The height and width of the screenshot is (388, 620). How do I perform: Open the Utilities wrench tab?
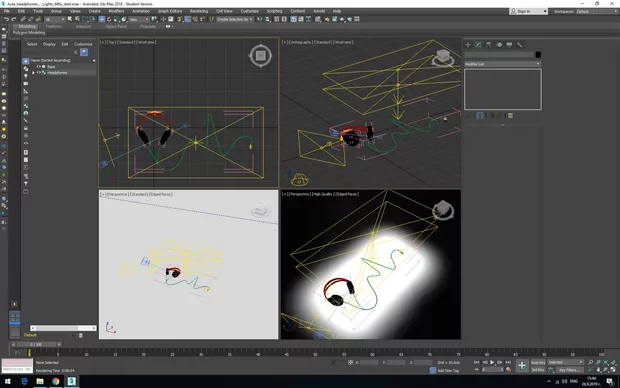click(x=520, y=45)
